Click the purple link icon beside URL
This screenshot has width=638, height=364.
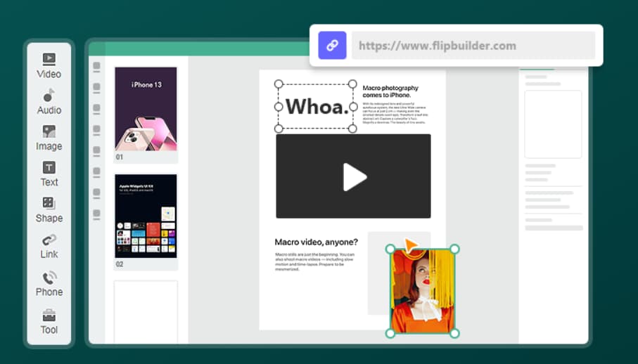332,45
